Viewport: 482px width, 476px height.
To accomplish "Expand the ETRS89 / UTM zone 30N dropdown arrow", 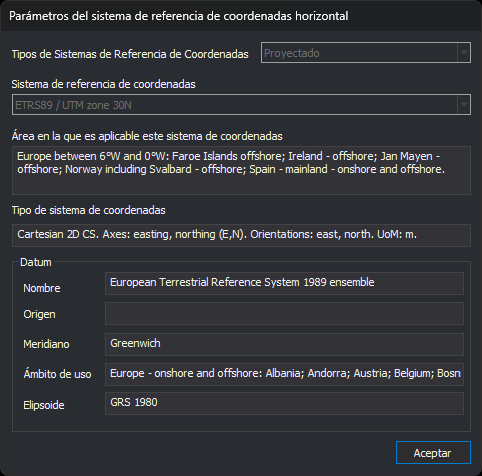I will (464, 104).
